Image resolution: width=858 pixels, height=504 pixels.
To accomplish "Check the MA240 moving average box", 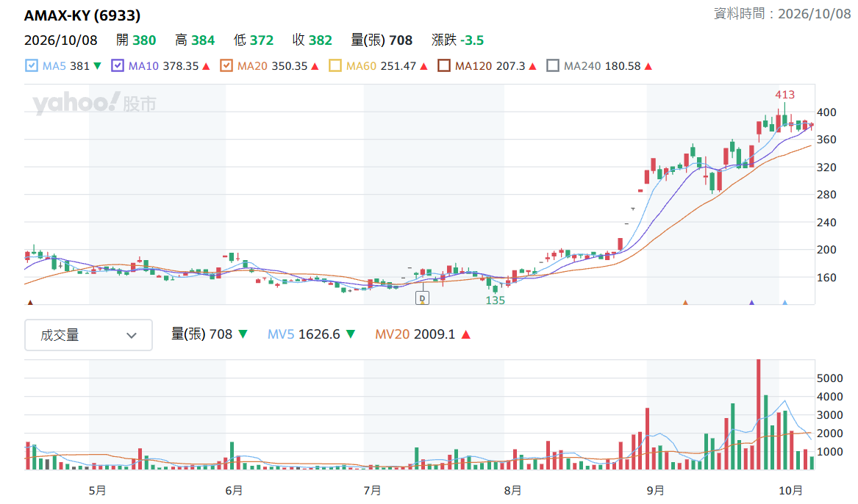I will tap(553, 66).
